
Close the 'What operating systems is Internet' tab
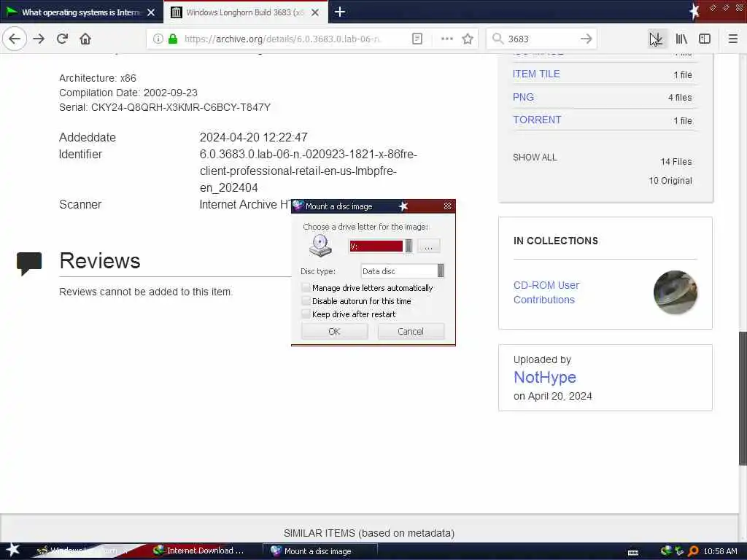click(151, 12)
